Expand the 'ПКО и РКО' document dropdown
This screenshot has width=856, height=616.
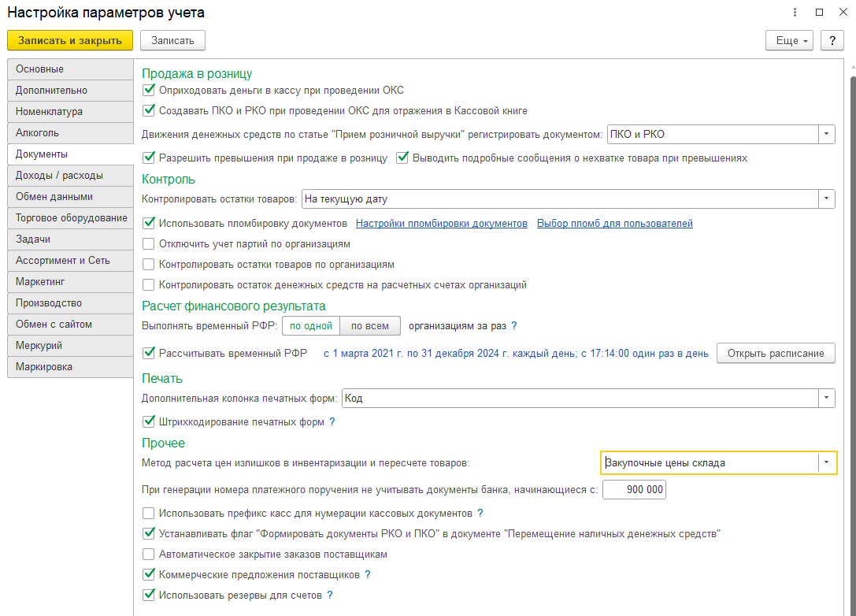(826, 135)
